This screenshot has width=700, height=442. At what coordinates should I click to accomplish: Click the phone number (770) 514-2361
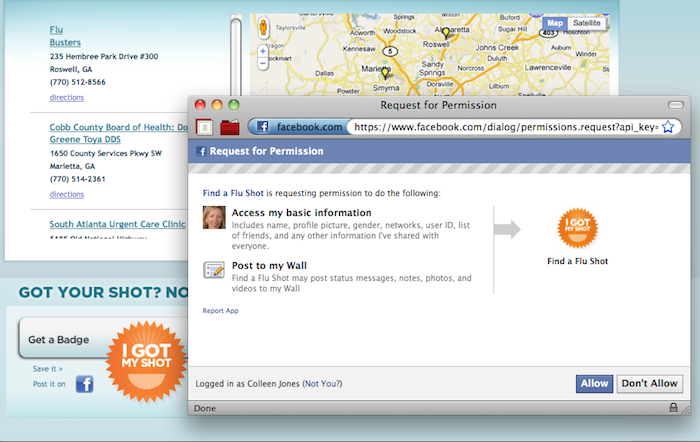click(x=78, y=179)
